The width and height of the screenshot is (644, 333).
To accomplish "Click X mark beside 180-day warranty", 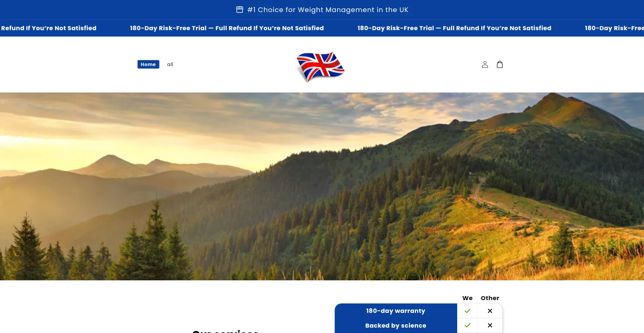I will [490, 311].
